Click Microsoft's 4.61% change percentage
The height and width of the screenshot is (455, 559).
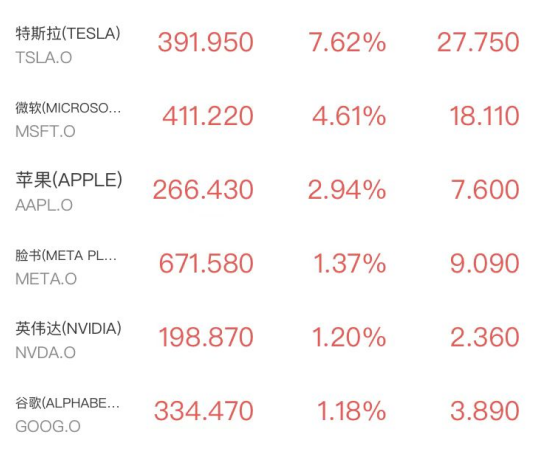(349, 116)
